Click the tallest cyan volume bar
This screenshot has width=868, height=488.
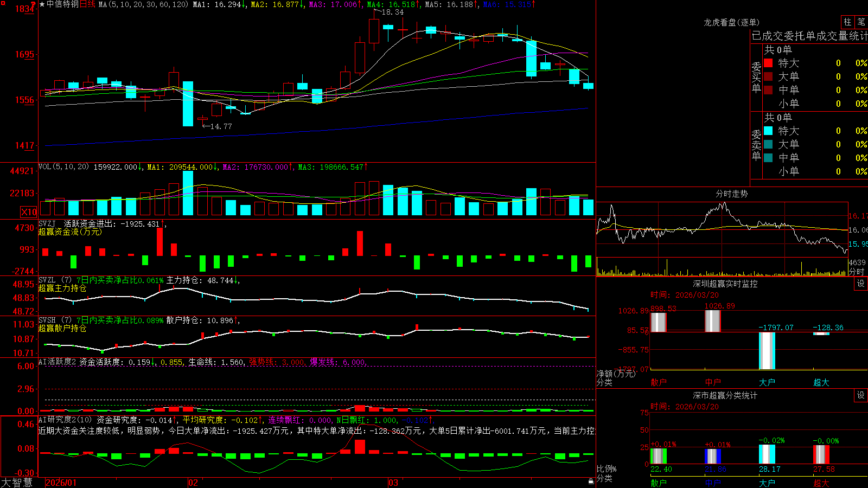pyautogui.click(x=188, y=193)
